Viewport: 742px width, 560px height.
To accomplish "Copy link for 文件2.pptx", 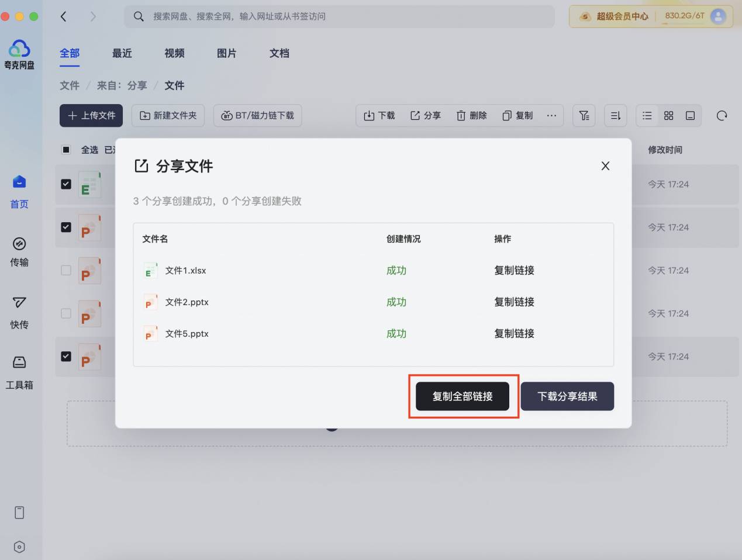I will [514, 302].
